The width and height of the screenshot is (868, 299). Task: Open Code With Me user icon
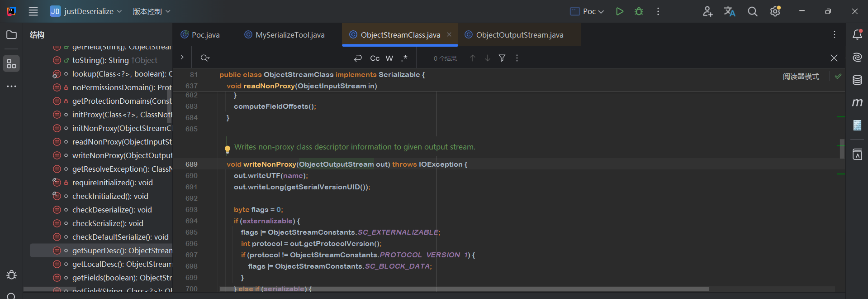pos(707,11)
